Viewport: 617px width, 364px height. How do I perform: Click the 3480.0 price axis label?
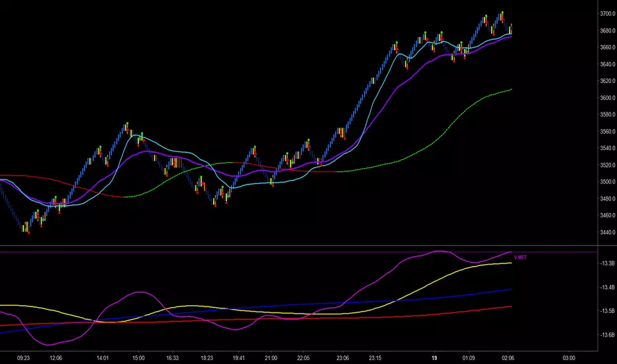tap(608, 199)
